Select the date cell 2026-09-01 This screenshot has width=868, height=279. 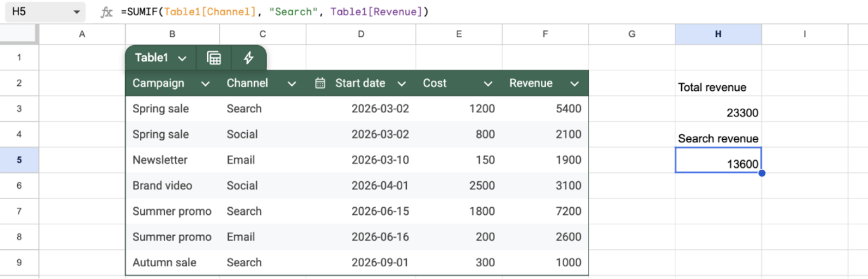pyautogui.click(x=361, y=262)
